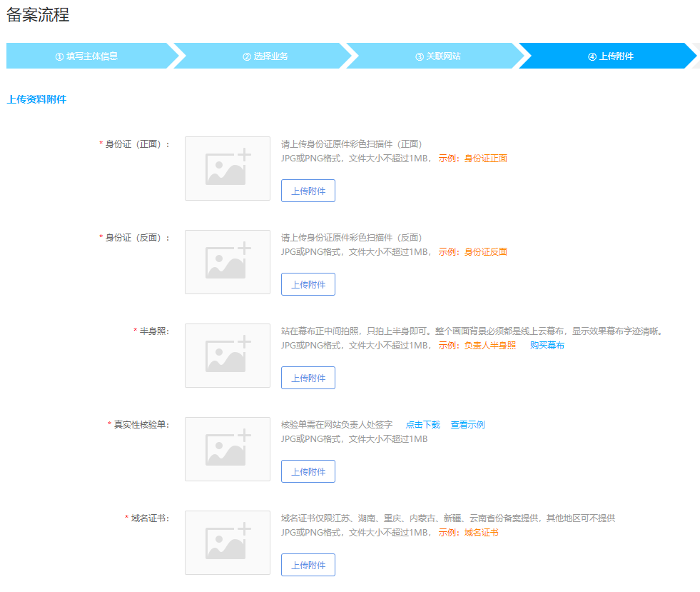The width and height of the screenshot is (700, 592).
Task: Upload attachment for 半身照
Action: click(308, 378)
